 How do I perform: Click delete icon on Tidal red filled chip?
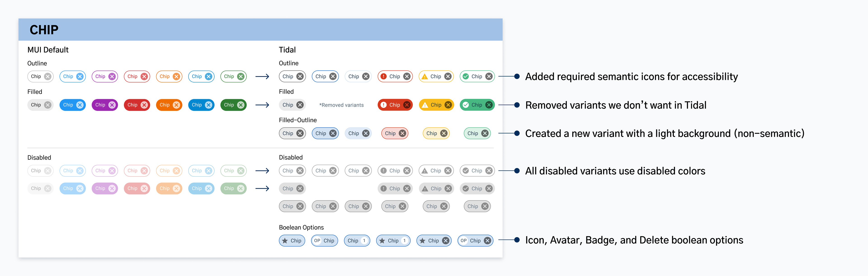coord(407,105)
